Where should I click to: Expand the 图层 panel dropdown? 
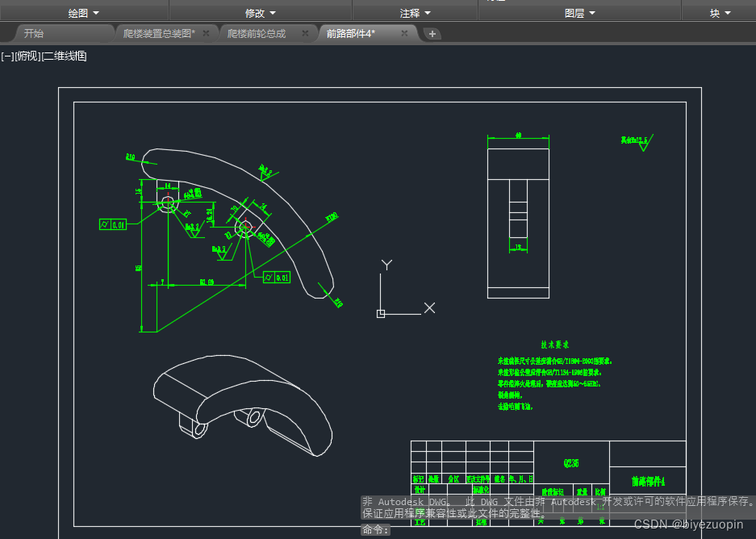coord(580,13)
